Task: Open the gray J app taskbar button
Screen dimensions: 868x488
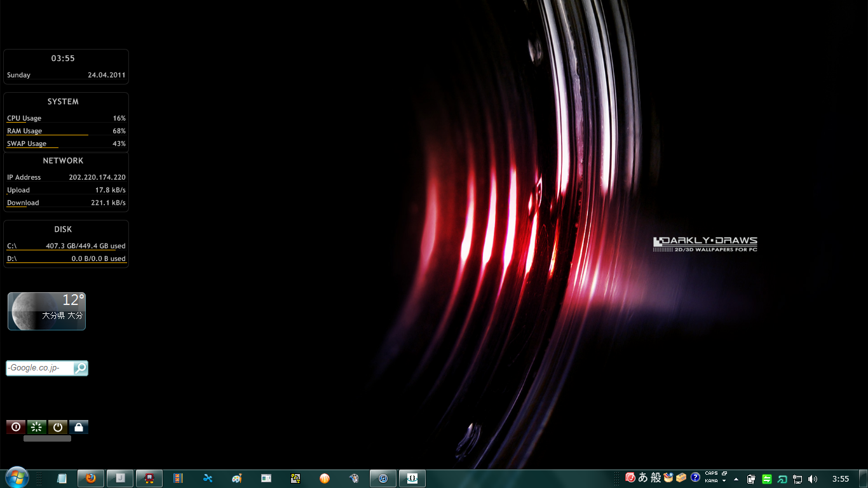Action: pyautogui.click(x=120, y=478)
